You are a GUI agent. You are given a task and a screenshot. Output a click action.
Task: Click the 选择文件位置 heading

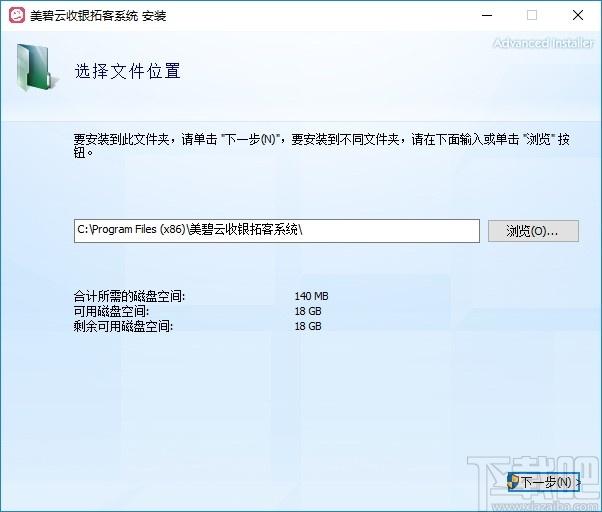[x=127, y=72]
